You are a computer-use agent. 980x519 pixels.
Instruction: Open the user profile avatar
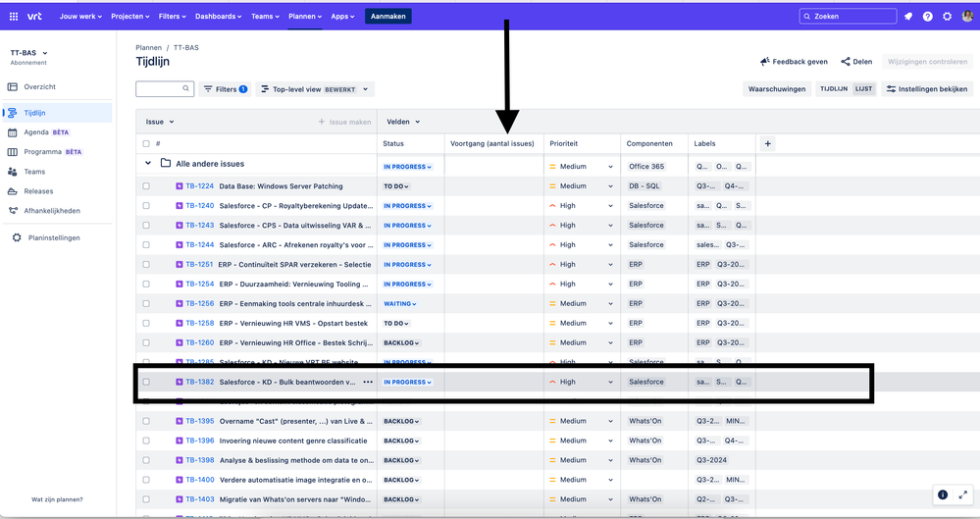(967, 17)
